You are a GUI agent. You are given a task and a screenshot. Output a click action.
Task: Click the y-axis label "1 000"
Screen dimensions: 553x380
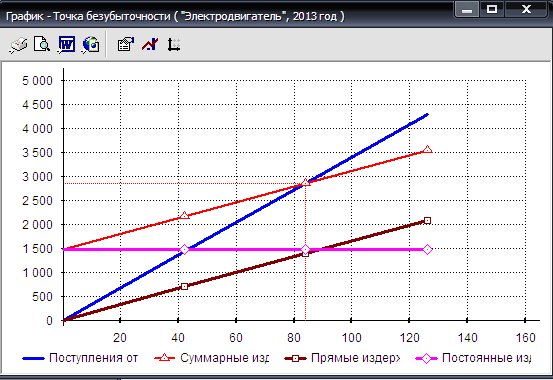pyautogui.click(x=37, y=273)
